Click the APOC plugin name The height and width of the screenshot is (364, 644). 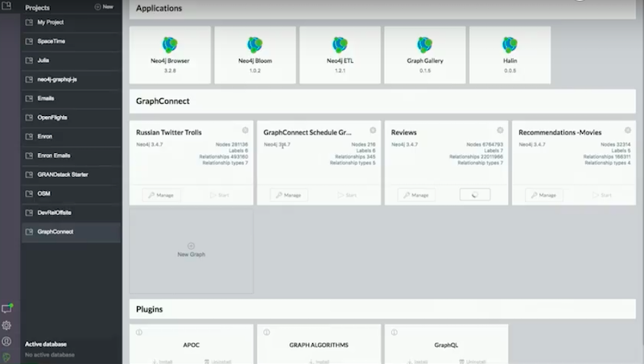[191, 345]
